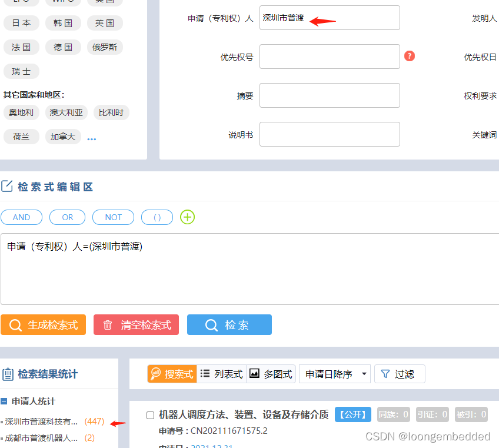Viewport: 499px width, 448px height.
Task: Tick the checkbox for 机器人调度方法 result
Action: 150,415
